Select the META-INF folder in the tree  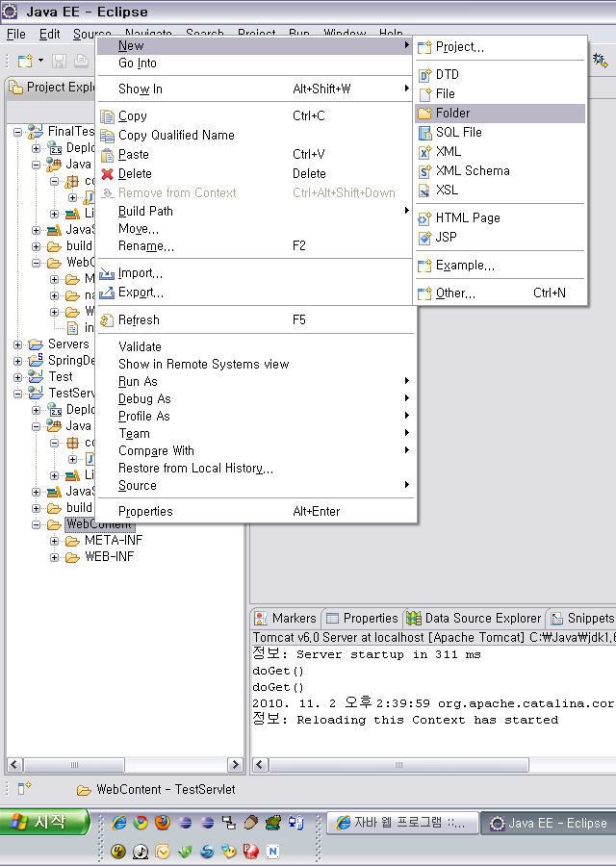(114, 541)
